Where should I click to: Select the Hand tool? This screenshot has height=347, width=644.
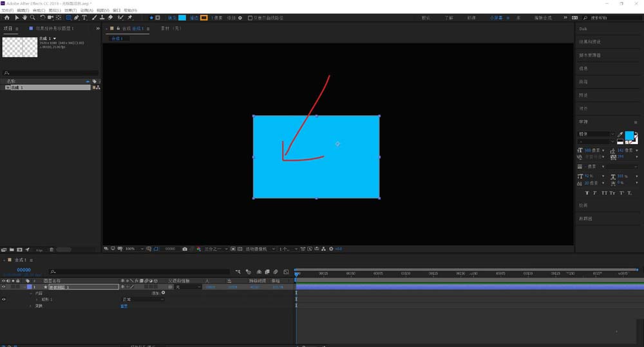[24, 17]
